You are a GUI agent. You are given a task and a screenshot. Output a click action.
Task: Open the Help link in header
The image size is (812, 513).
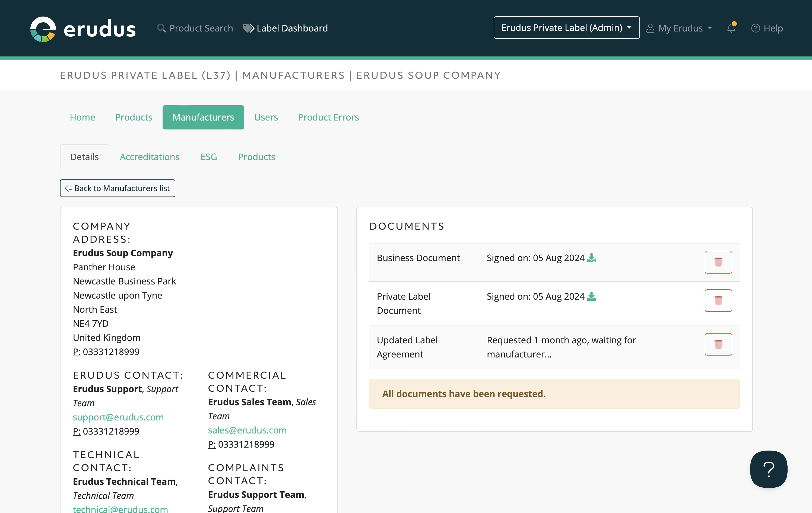767,28
